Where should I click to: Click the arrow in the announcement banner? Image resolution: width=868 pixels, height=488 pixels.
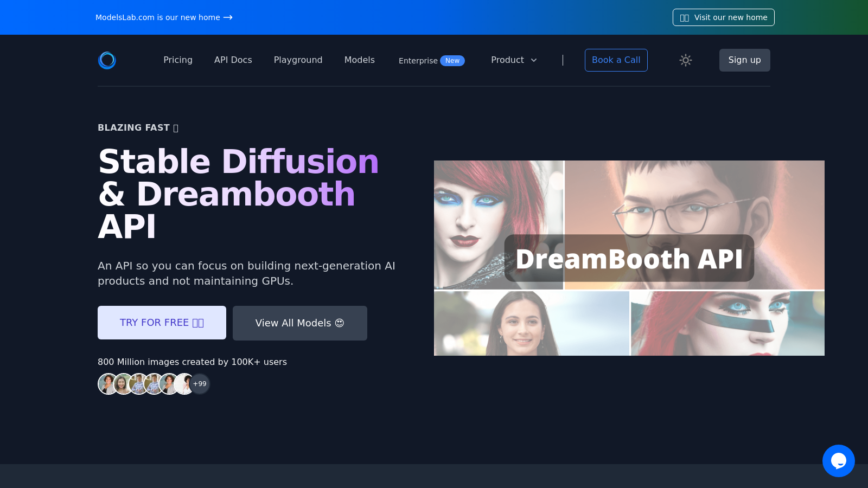point(228,17)
